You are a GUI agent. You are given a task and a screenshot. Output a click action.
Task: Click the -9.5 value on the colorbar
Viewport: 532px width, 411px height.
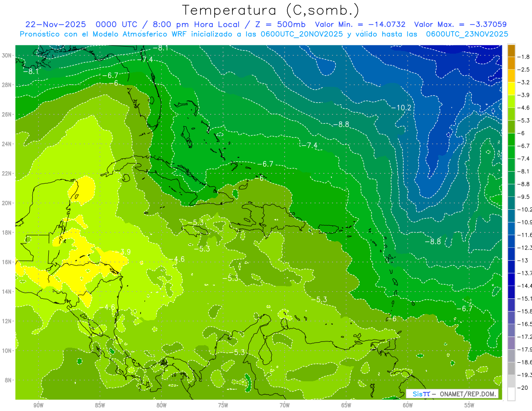[x=524, y=196]
